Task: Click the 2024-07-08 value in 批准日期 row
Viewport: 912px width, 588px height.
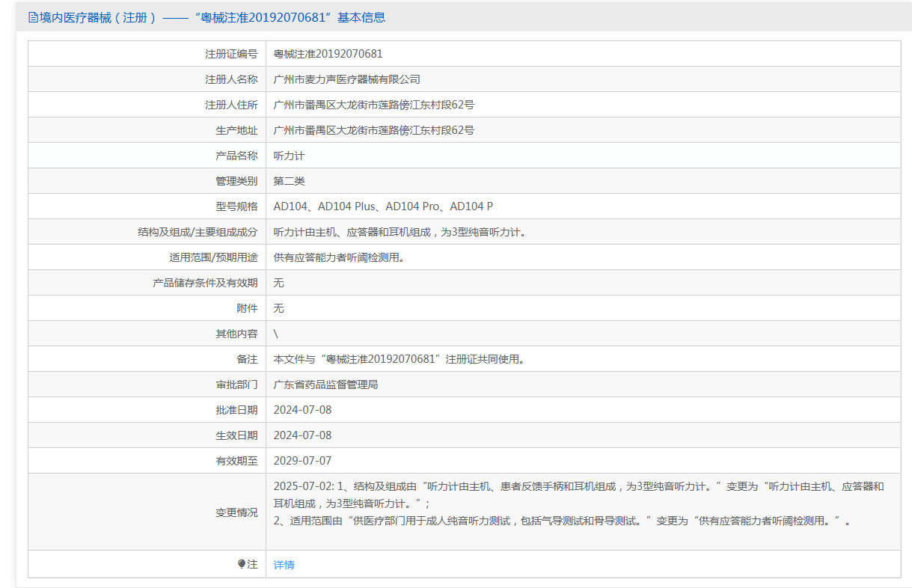Action: click(x=302, y=410)
